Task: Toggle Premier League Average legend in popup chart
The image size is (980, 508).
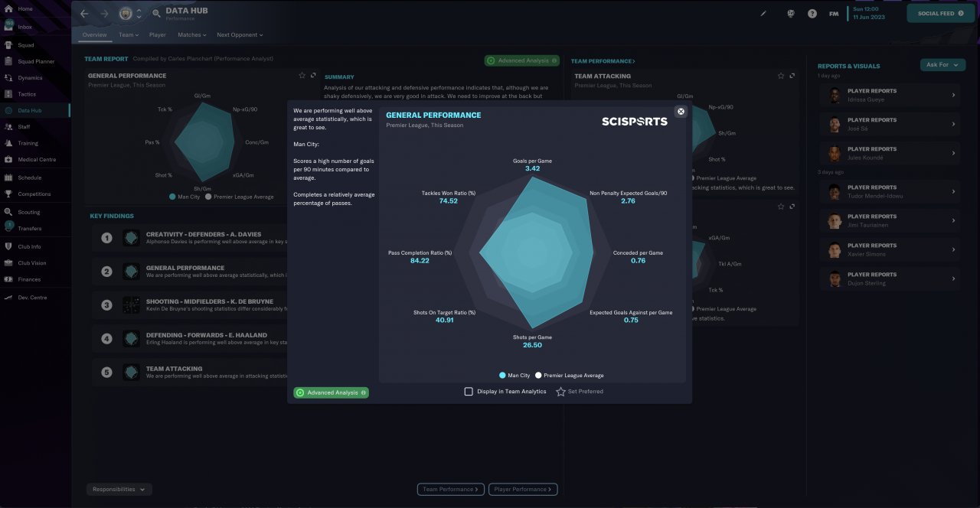Action: point(570,376)
